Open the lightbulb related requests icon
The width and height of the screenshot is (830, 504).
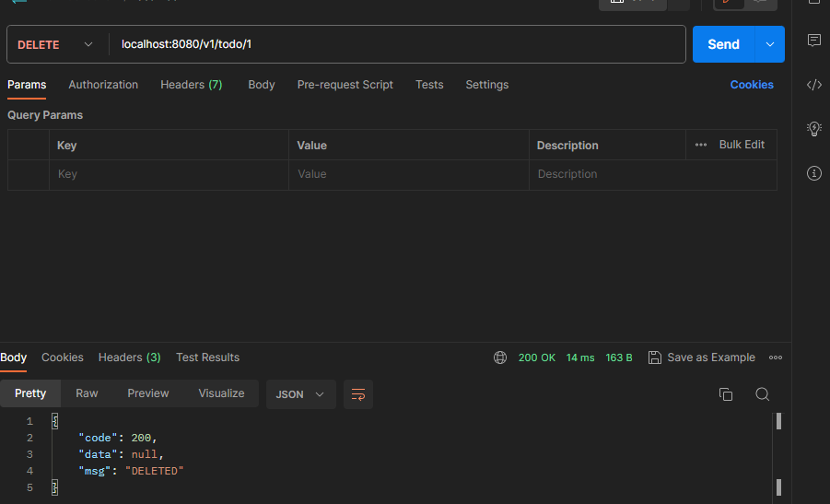pyautogui.click(x=814, y=129)
